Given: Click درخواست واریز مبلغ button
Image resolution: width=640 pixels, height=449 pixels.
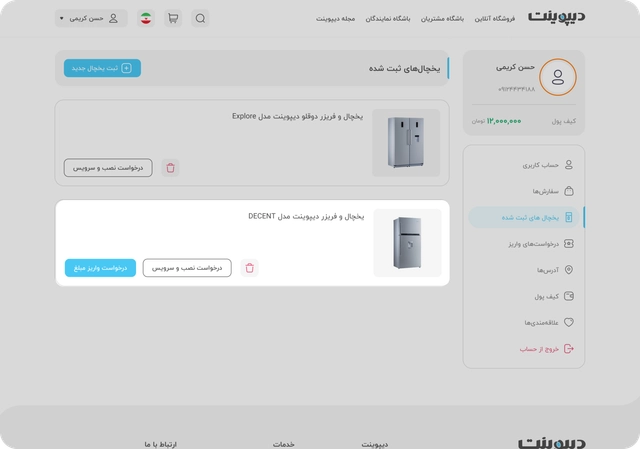Looking at the screenshot, I should point(100,268).
